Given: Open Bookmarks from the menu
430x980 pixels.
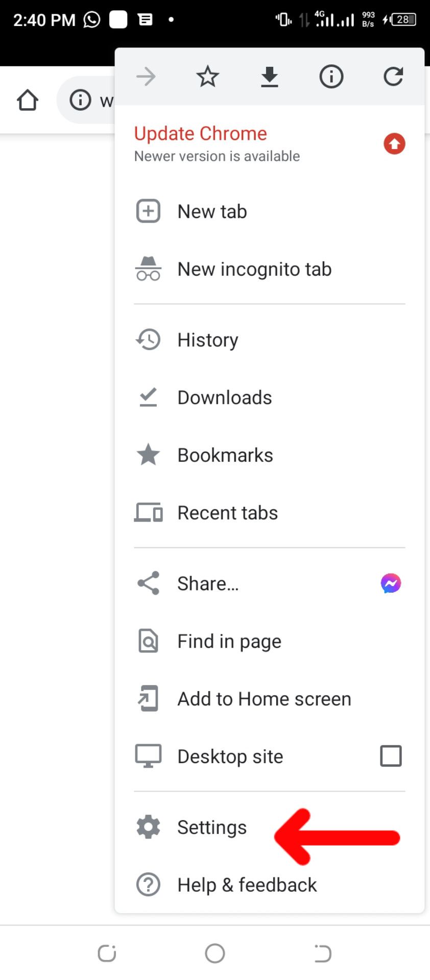Looking at the screenshot, I should click(x=225, y=455).
